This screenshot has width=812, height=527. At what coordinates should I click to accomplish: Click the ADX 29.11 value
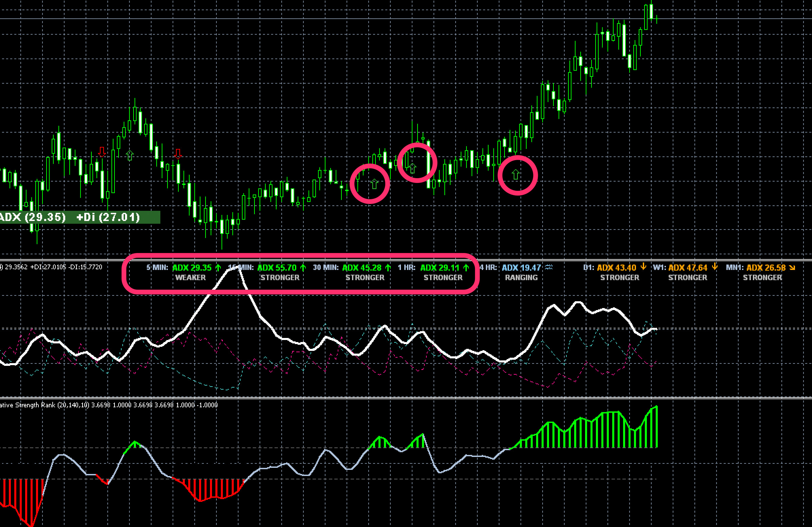pyautogui.click(x=440, y=268)
